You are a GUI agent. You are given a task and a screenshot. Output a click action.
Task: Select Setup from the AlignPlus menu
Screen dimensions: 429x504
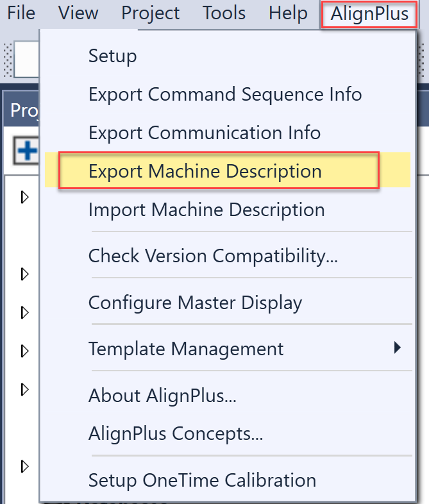point(112,56)
